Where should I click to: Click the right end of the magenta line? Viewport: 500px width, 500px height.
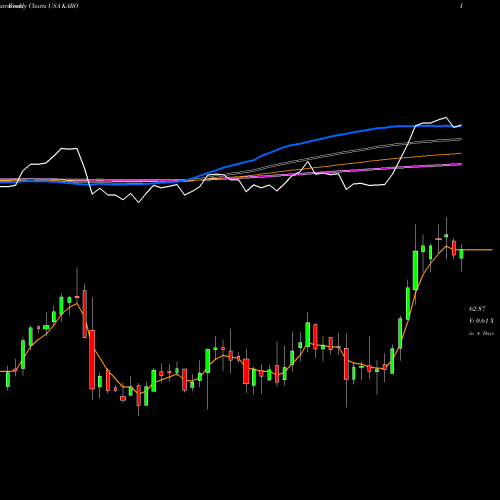[x=460, y=164]
